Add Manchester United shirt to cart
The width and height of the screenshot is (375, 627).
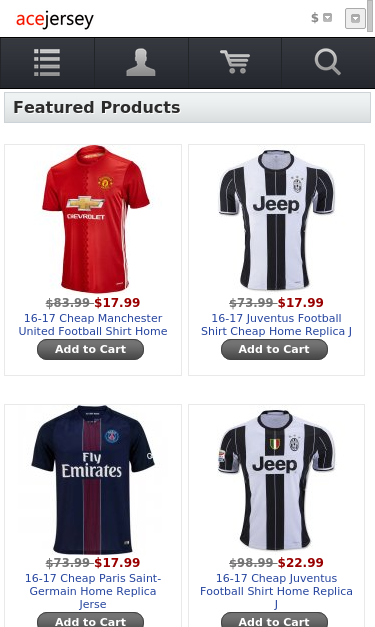pyautogui.click(x=90, y=349)
